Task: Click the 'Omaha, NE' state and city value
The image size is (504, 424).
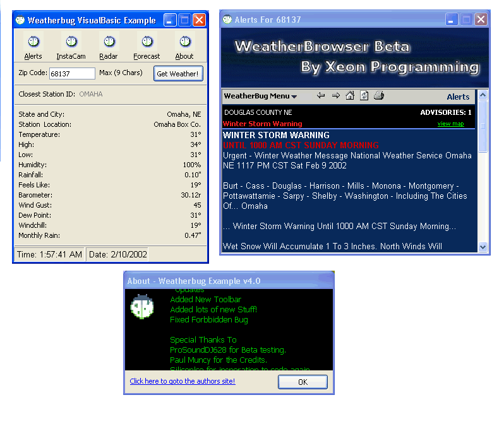Action: (x=184, y=114)
